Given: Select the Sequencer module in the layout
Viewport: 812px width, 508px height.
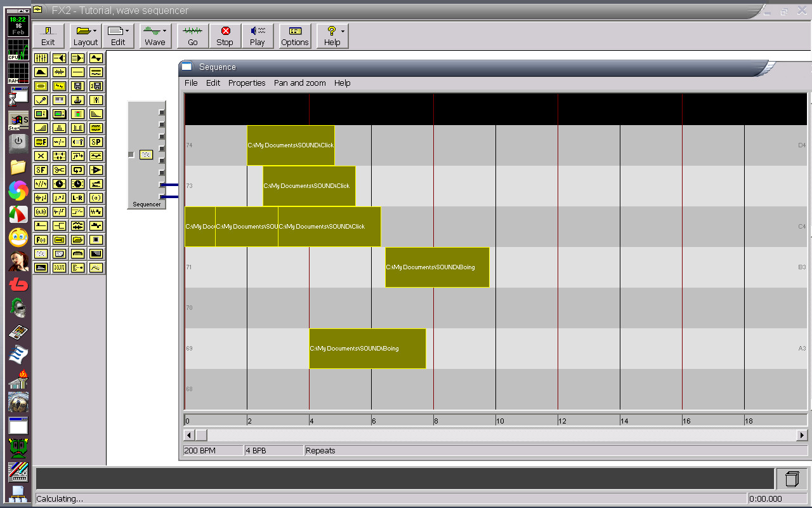Looking at the screenshot, I should point(147,155).
